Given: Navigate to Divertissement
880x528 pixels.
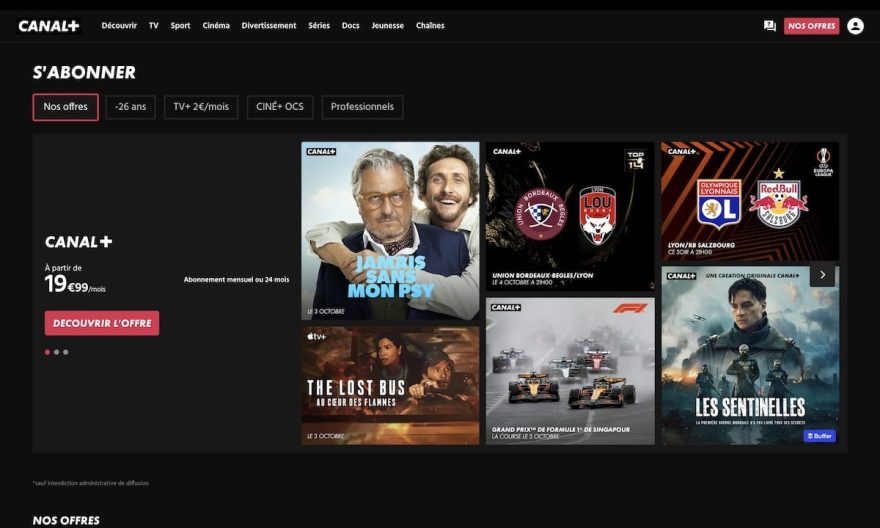Looking at the screenshot, I should [x=269, y=25].
